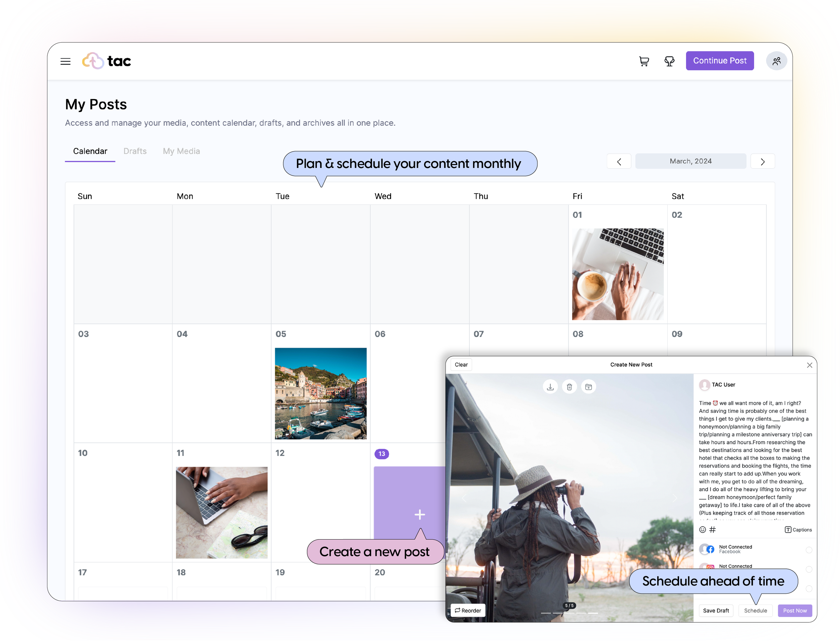840x644 pixels.
Task: Download the current post image
Action: [550, 387]
